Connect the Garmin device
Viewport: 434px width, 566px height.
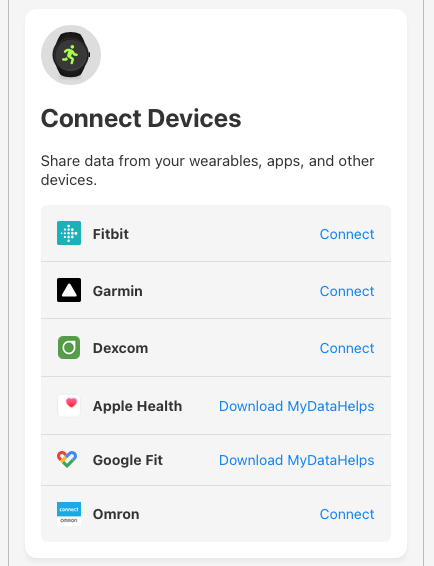coord(347,291)
